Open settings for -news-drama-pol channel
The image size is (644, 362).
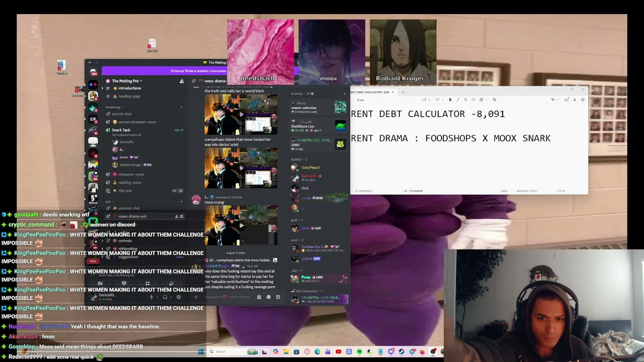coord(182,217)
